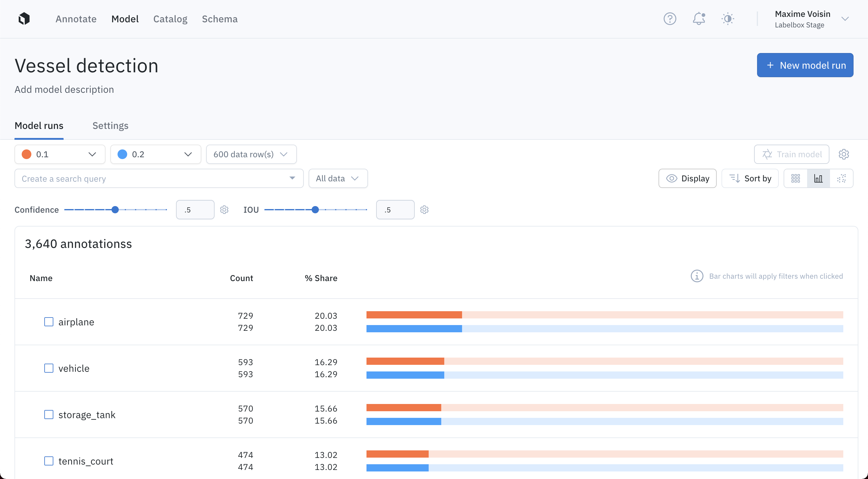This screenshot has width=868, height=479.
Task: Click the settings gear for IOU
Action: point(424,209)
